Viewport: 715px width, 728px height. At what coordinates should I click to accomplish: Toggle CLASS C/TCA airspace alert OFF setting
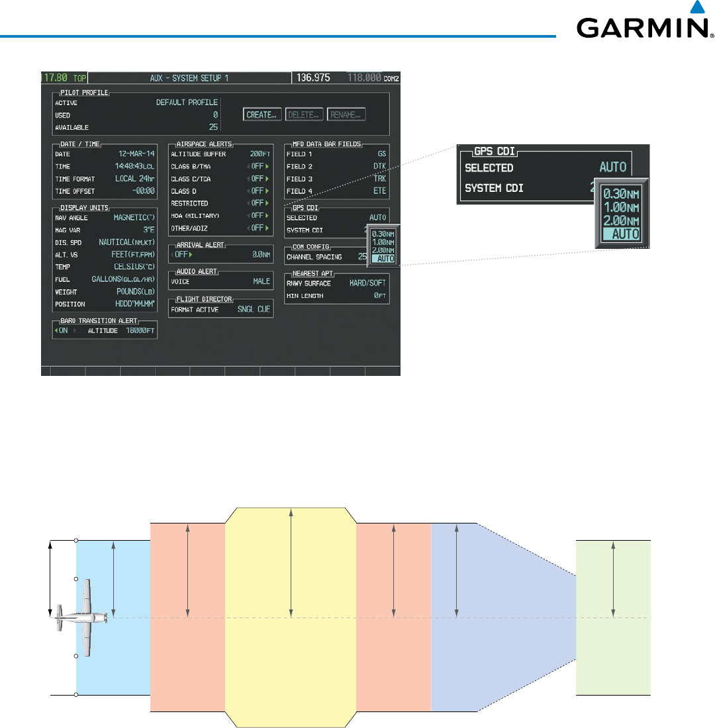coord(258,179)
